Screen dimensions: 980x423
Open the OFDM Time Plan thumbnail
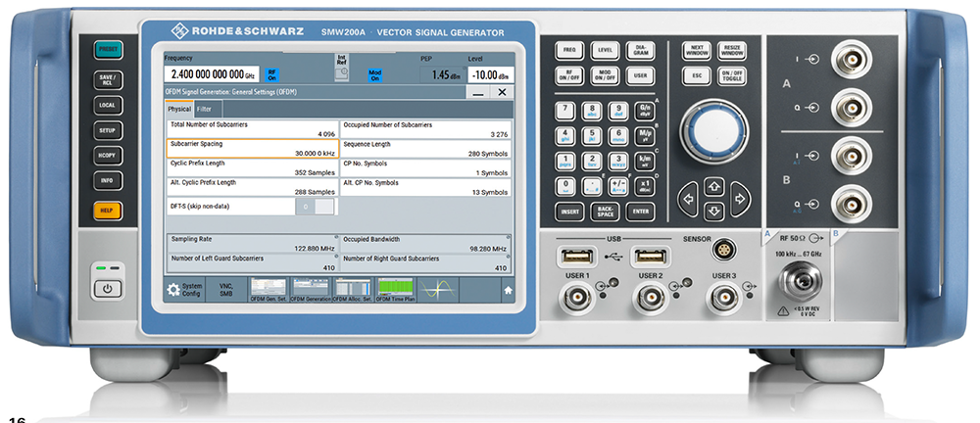(396, 290)
